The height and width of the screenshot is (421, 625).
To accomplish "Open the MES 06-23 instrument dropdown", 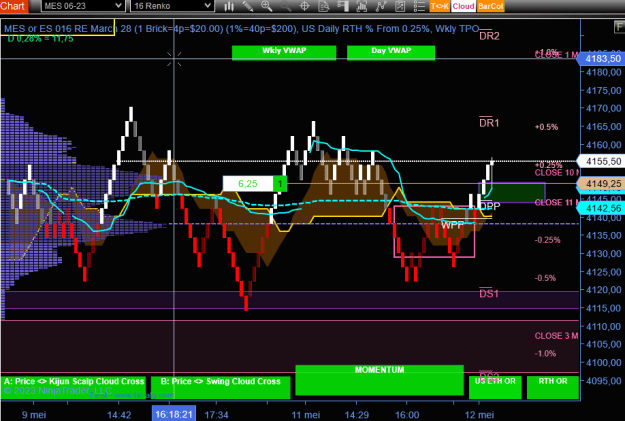I will tap(83, 6).
